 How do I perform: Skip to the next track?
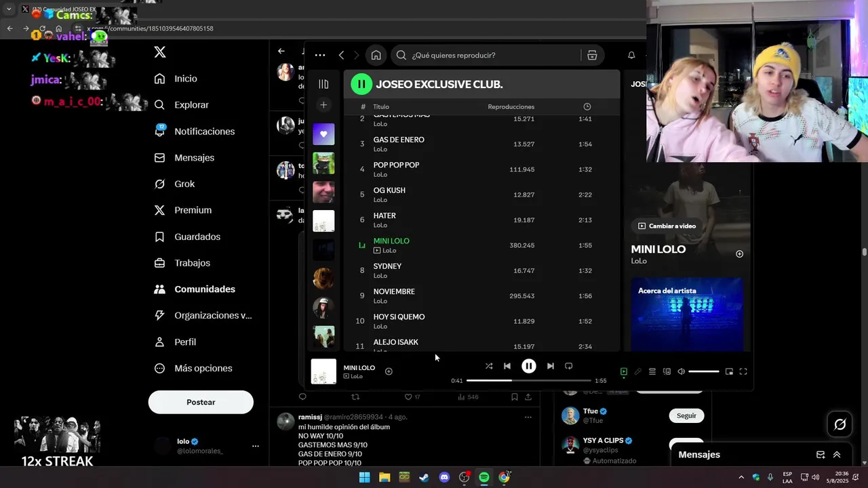pyautogui.click(x=551, y=366)
